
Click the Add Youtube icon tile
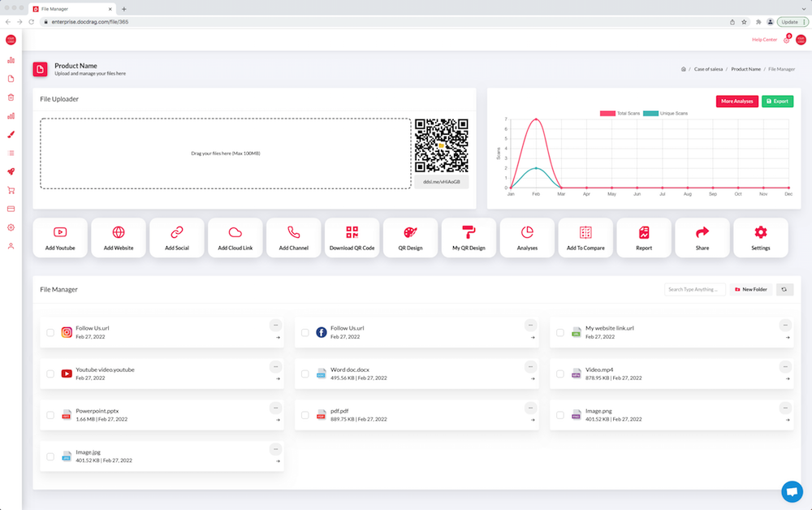click(x=60, y=238)
